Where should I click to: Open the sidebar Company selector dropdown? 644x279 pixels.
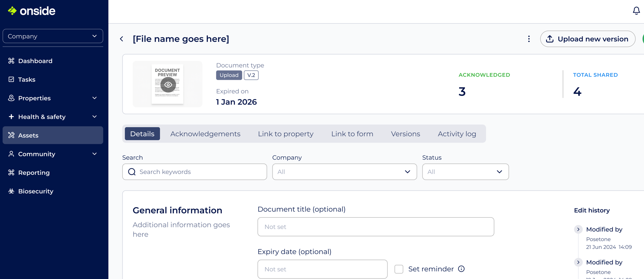tap(53, 36)
